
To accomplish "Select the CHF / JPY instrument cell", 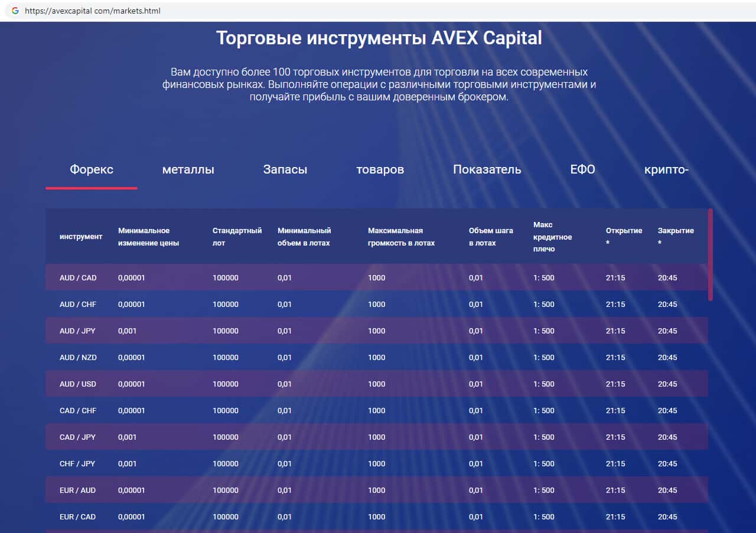I will 77,463.
